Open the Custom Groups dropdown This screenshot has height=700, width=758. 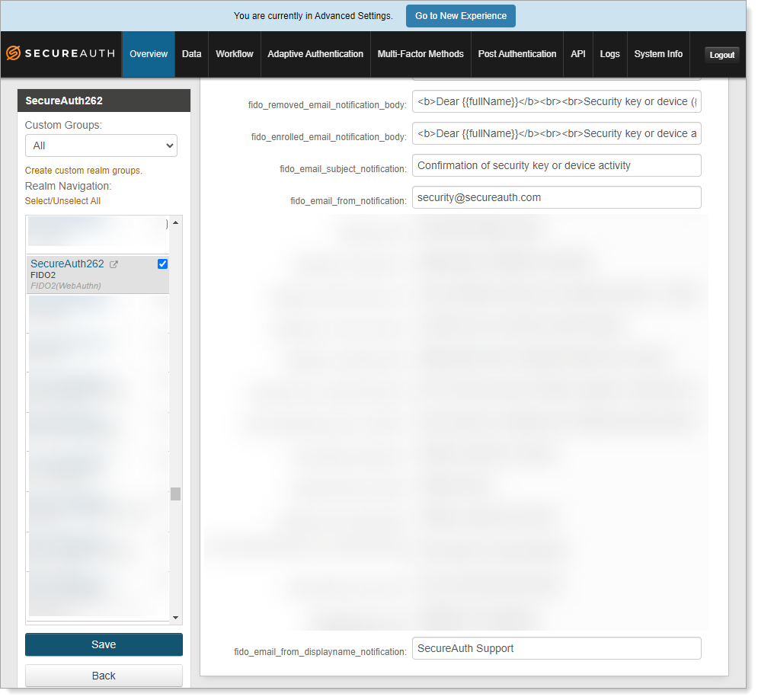101,145
